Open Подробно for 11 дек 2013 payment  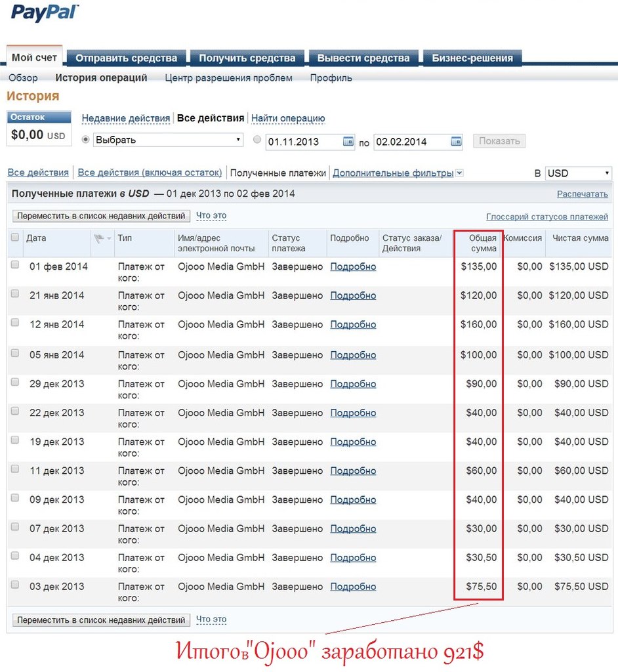point(353,471)
